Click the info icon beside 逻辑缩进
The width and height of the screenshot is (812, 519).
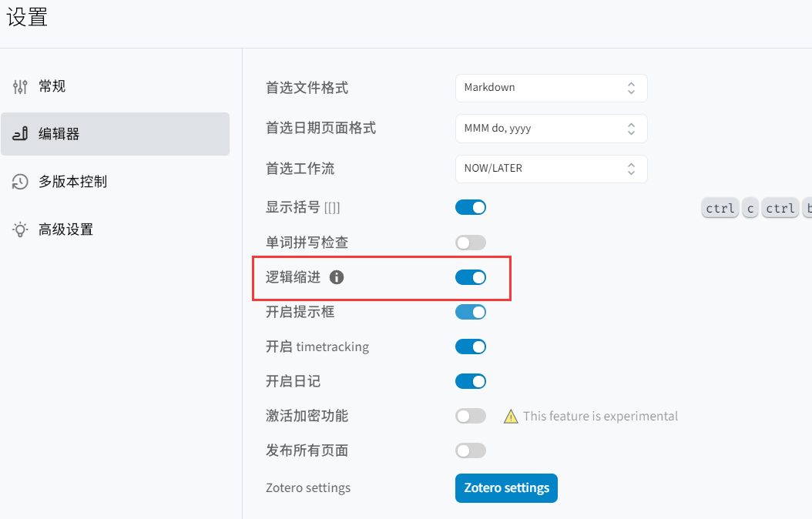(x=336, y=277)
